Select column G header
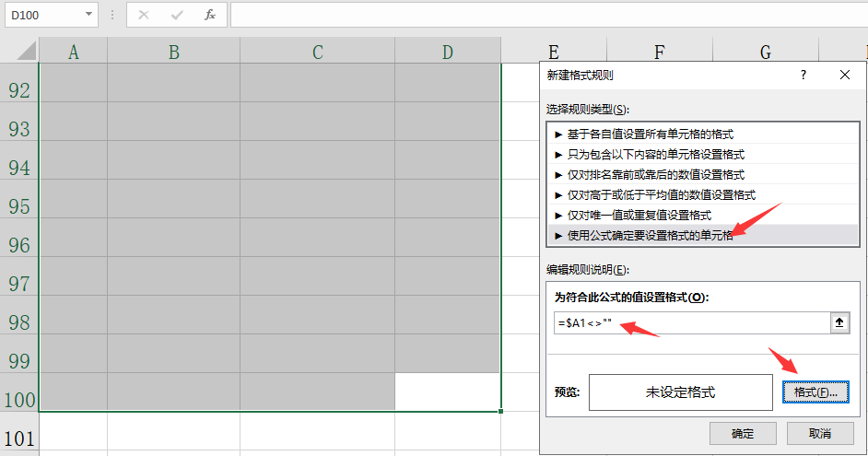 765,51
